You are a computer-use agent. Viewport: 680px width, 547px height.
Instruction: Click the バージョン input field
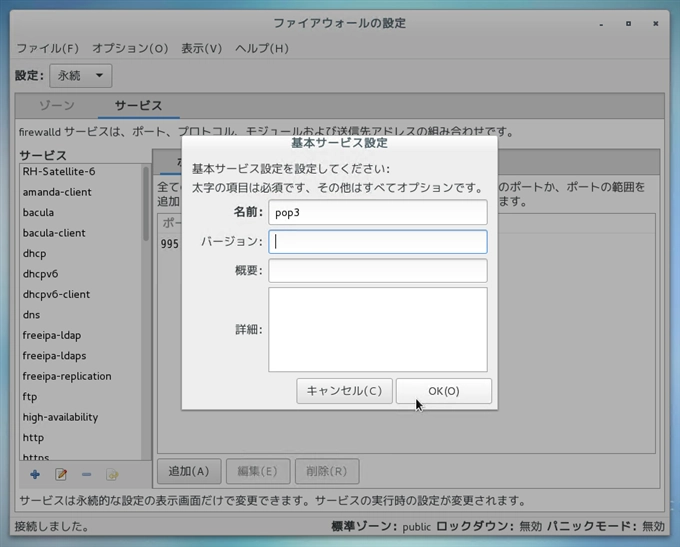pos(378,242)
